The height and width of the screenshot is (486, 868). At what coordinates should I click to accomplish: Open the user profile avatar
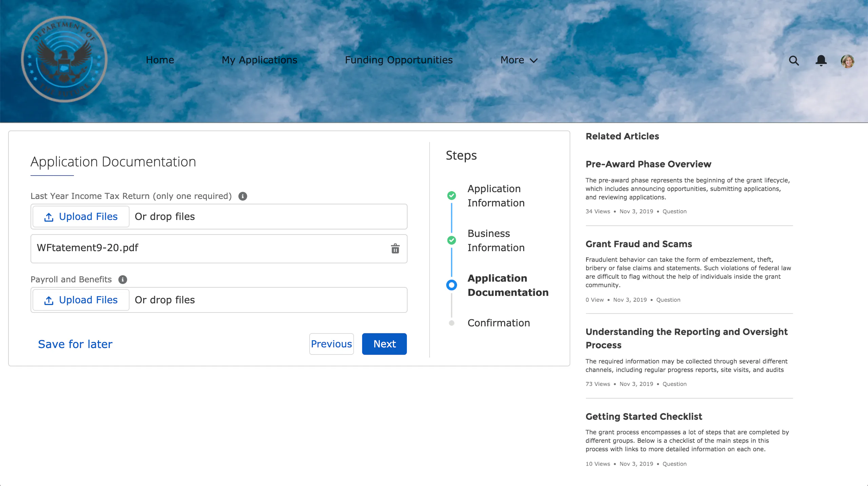(x=847, y=61)
